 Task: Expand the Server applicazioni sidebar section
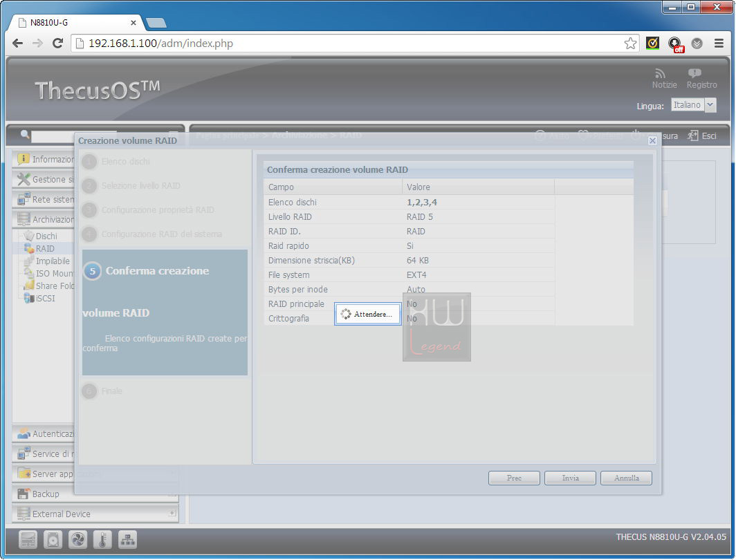(43, 474)
